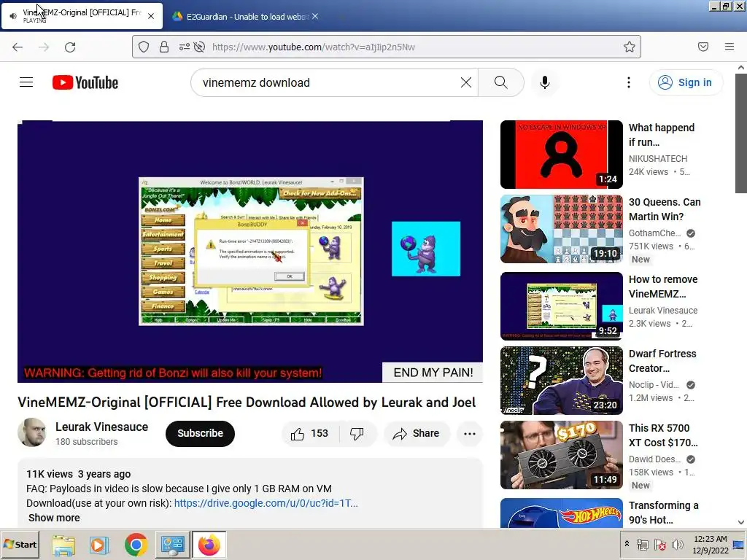Image resolution: width=747 pixels, height=560 pixels.
Task: Click the Sign in button
Action: coord(686,82)
